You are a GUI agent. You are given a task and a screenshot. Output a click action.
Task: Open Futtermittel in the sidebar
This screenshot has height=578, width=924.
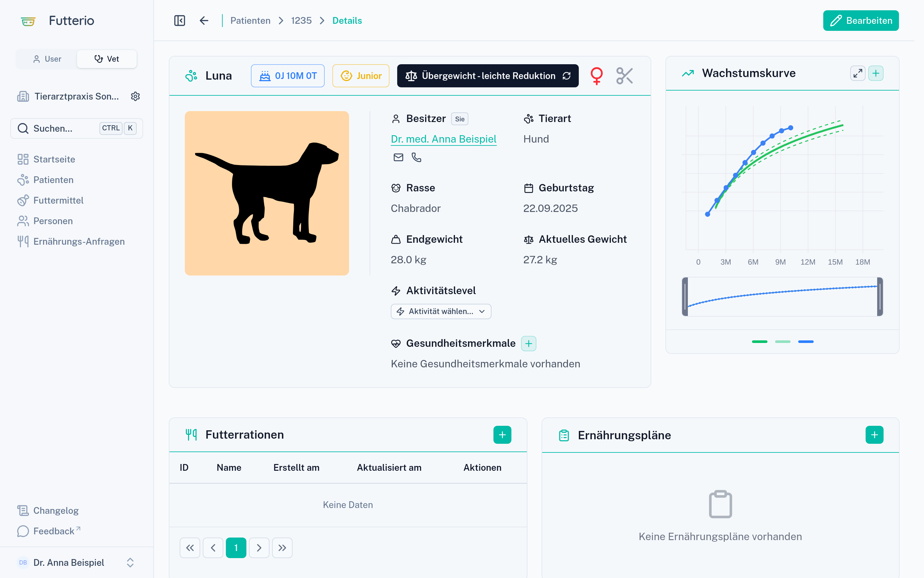(58, 200)
